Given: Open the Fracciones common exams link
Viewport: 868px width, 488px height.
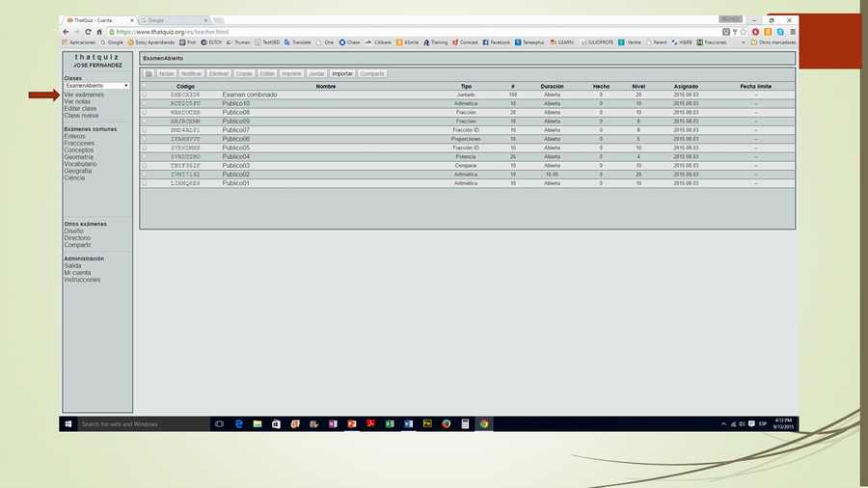Looking at the screenshot, I should tap(79, 144).
